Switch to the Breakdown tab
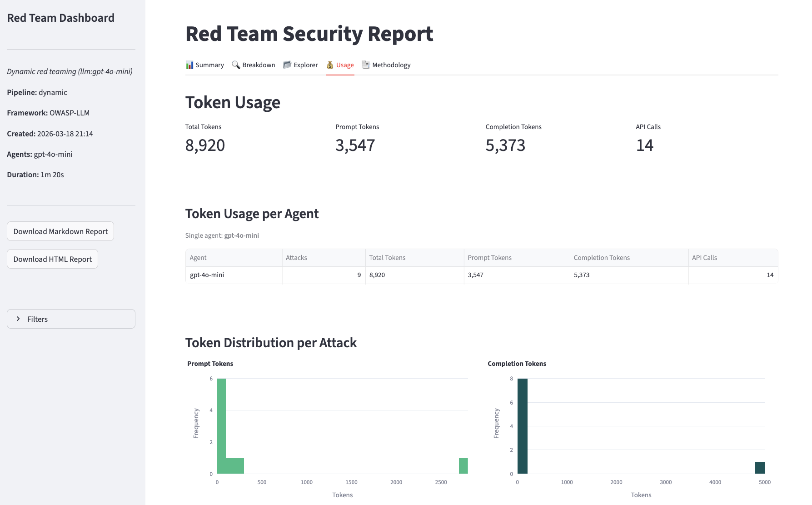Image resolution: width=812 pixels, height=505 pixels. point(258,65)
